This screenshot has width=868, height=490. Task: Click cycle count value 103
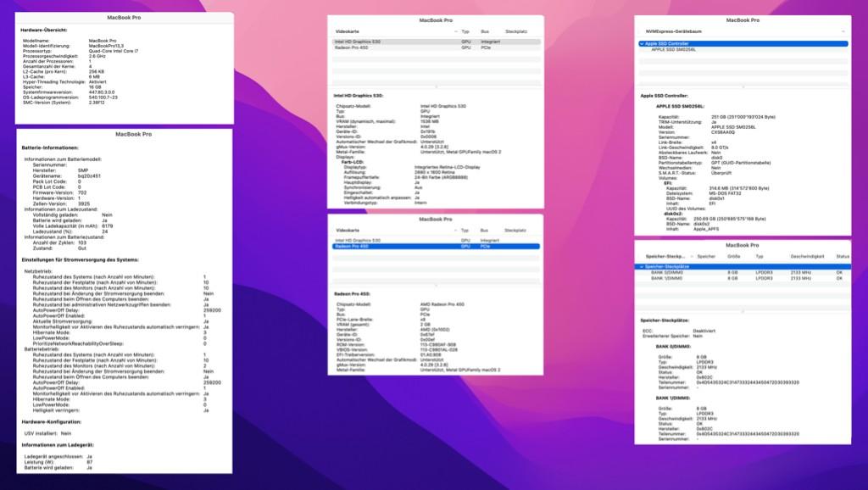[82, 242]
